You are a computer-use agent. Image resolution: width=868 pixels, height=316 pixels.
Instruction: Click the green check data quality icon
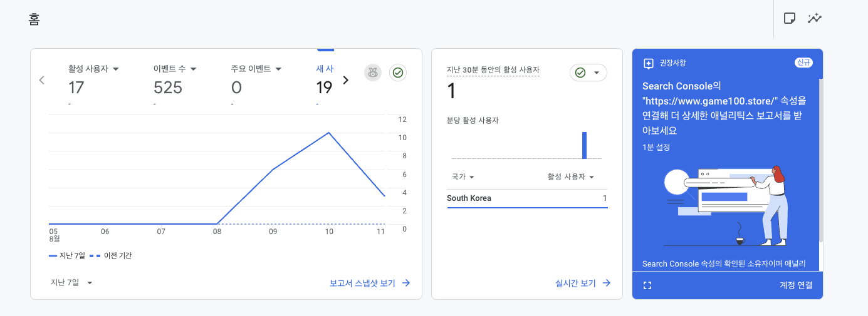pos(398,73)
